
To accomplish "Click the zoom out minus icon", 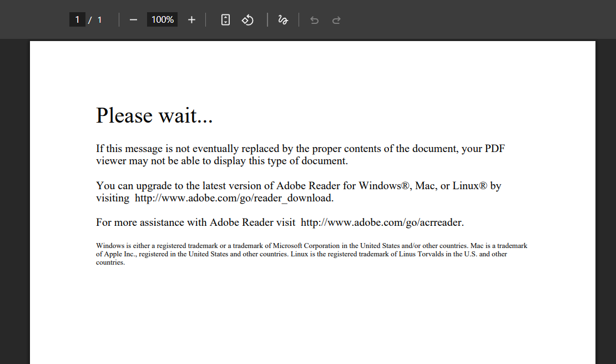I will point(133,19).
